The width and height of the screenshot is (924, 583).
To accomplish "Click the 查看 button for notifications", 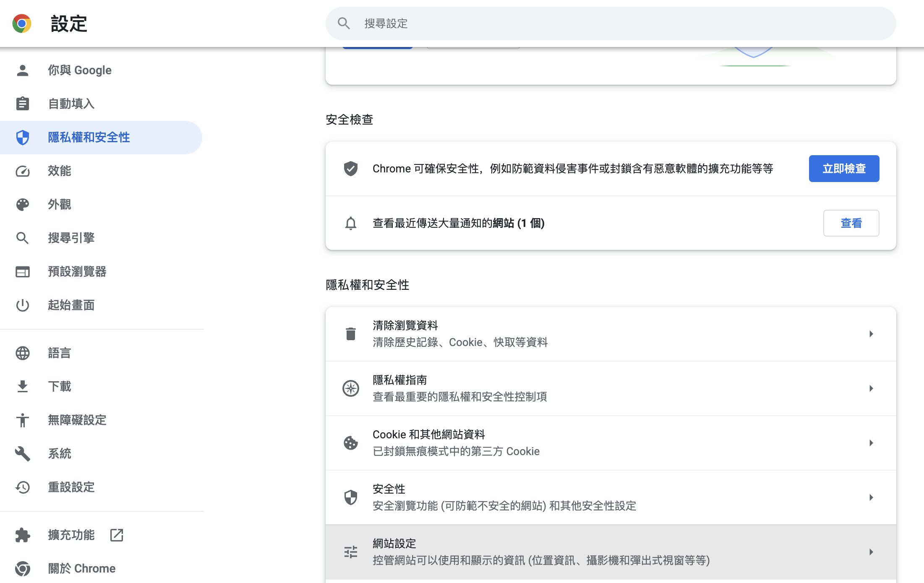I will (x=851, y=223).
